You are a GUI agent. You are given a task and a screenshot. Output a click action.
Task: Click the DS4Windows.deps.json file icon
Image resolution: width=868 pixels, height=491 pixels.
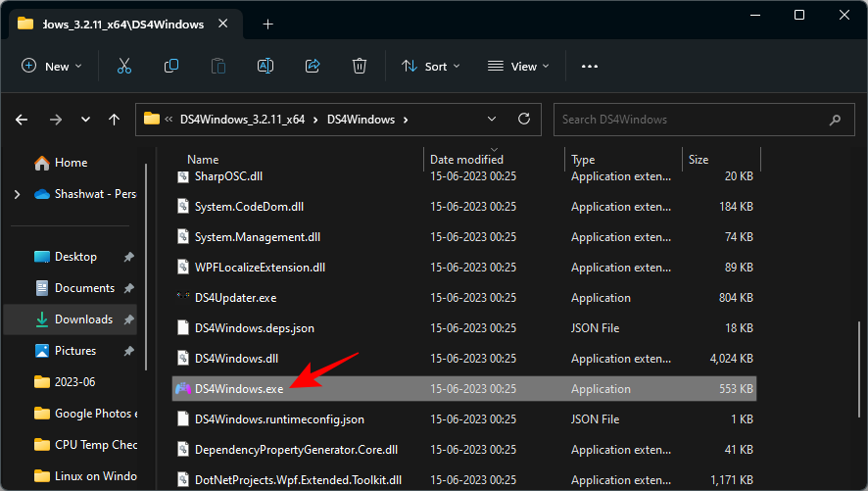(x=183, y=327)
